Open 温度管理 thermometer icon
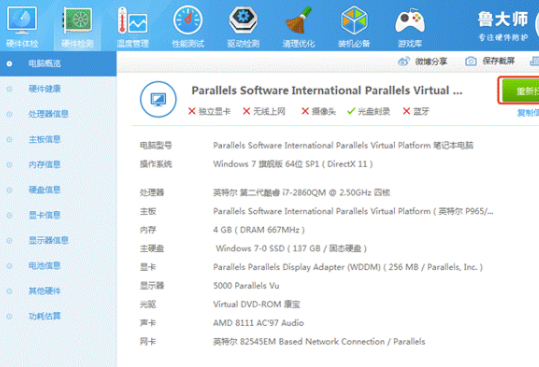The width and height of the screenshot is (539, 367). click(132, 21)
